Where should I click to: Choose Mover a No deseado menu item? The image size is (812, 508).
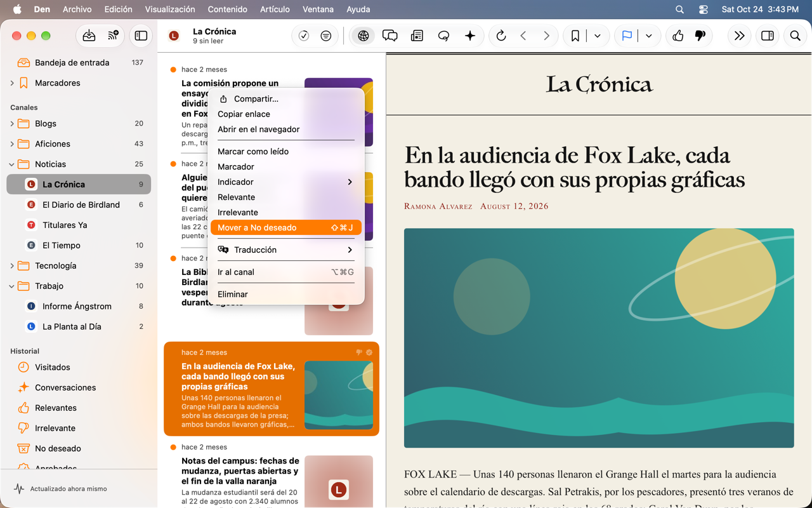286,227
